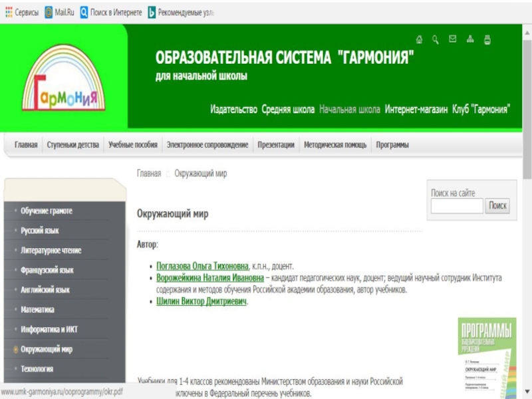The image size is (532, 399).
Task: Select the Электронное сопровождение navigation tab
Action: [207, 145]
